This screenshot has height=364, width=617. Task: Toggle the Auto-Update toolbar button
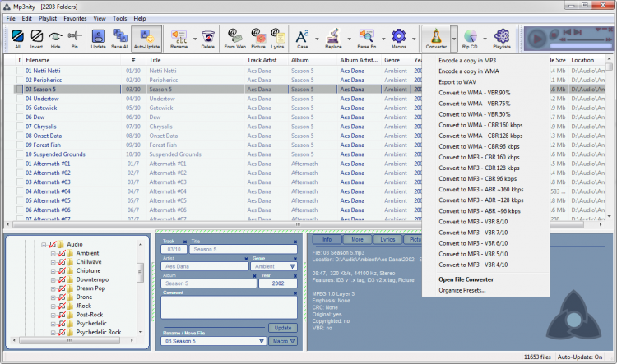click(146, 39)
